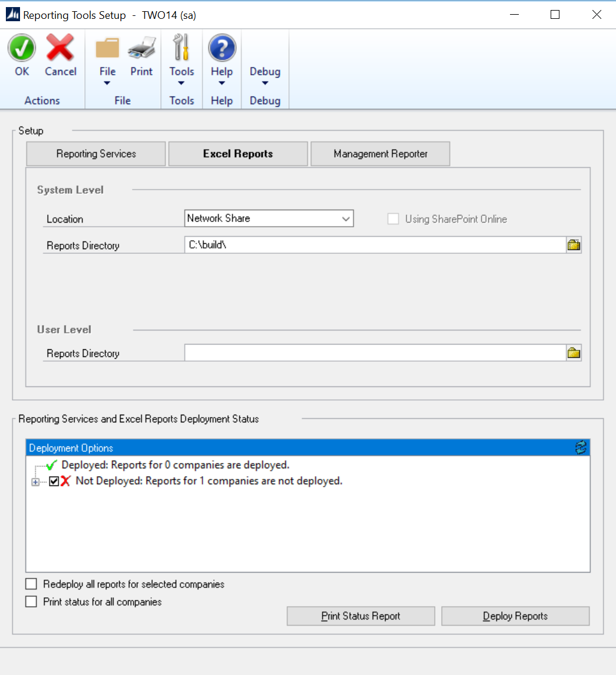
Task: Click the Print Status Report button
Action: coord(361,616)
